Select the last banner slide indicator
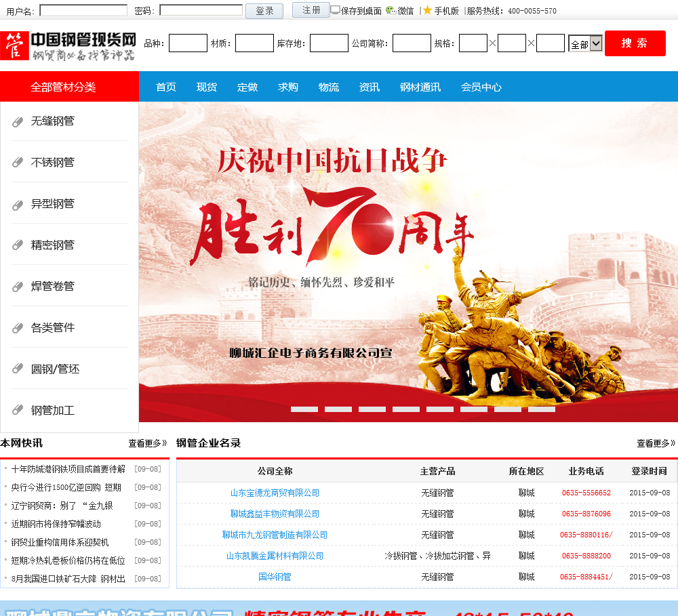This screenshot has width=678, height=616. coord(542,409)
